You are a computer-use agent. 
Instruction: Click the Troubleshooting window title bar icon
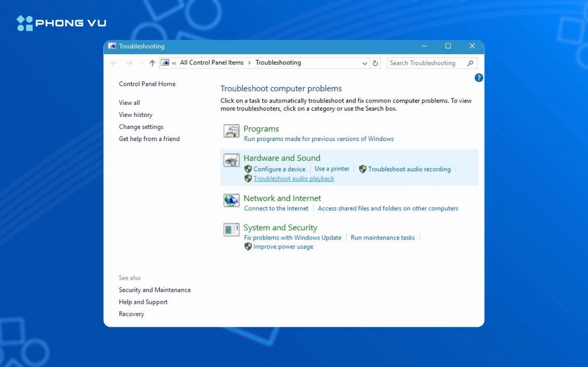click(112, 46)
